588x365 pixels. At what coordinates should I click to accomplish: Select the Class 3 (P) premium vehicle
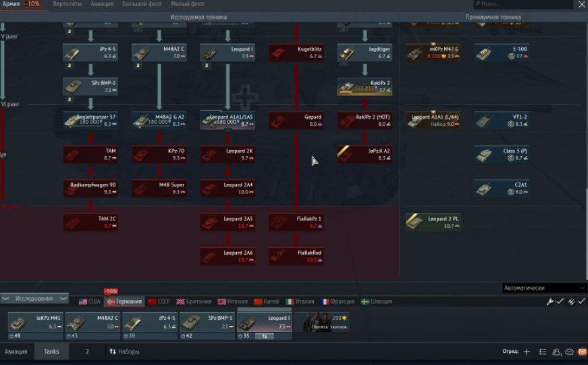502,154
